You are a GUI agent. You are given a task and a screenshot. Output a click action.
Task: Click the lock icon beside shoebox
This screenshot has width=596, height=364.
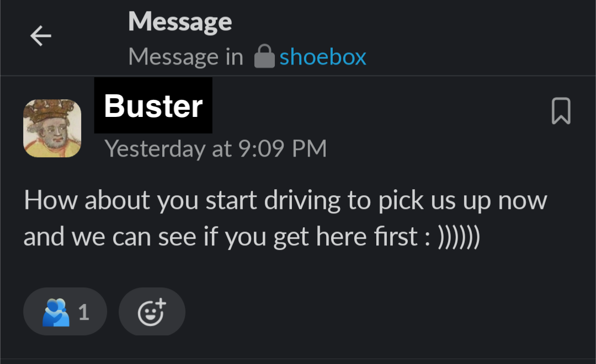click(x=264, y=57)
